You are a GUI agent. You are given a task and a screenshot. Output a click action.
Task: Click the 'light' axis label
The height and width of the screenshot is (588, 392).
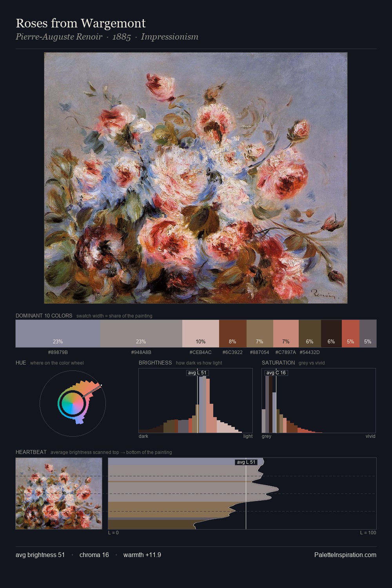tap(248, 436)
